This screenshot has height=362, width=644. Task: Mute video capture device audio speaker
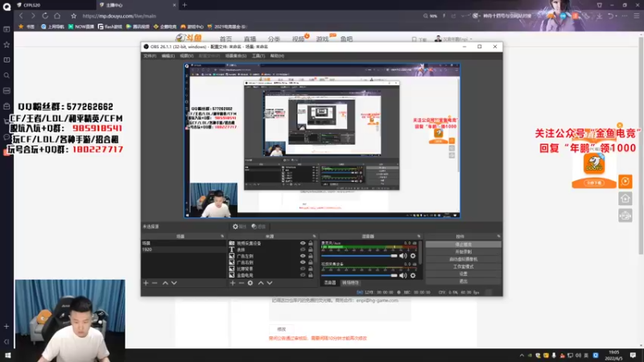(x=403, y=275)
